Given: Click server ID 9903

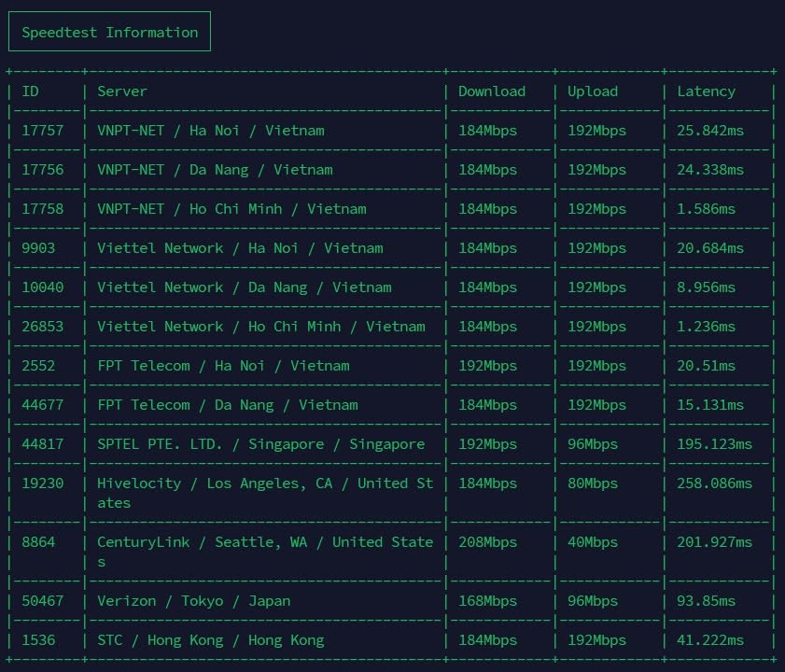Looking at the screenshot, I should [x=38, y=248].
